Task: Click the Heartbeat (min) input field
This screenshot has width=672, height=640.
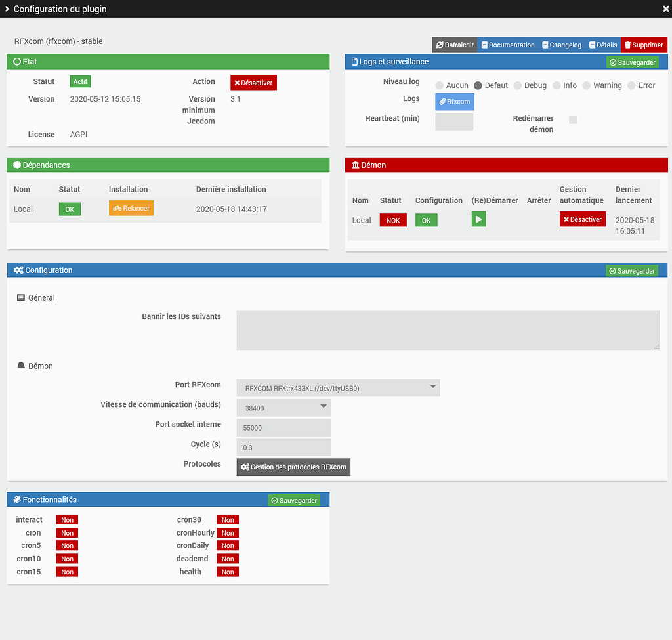Action: [x=453, y=121]
